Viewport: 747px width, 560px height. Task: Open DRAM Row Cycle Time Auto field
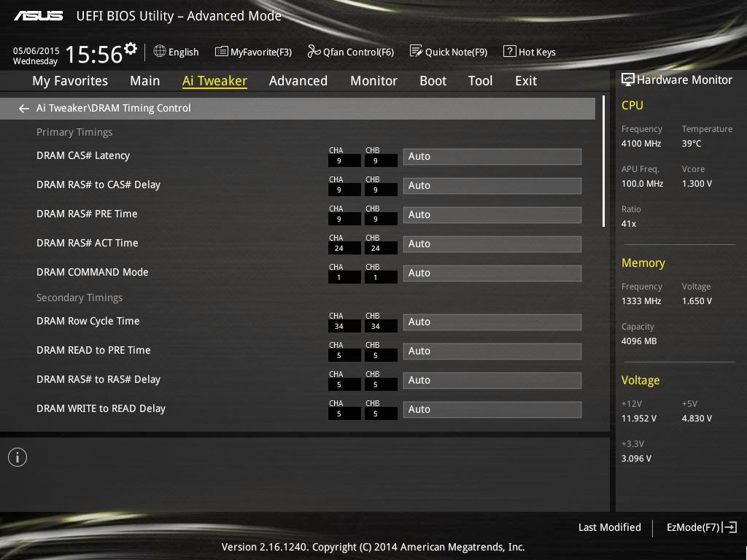pyautogui.click(x=492, y=322)
